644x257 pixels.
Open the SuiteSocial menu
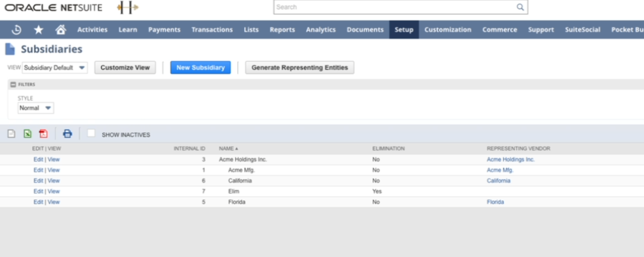click(583, 30)
